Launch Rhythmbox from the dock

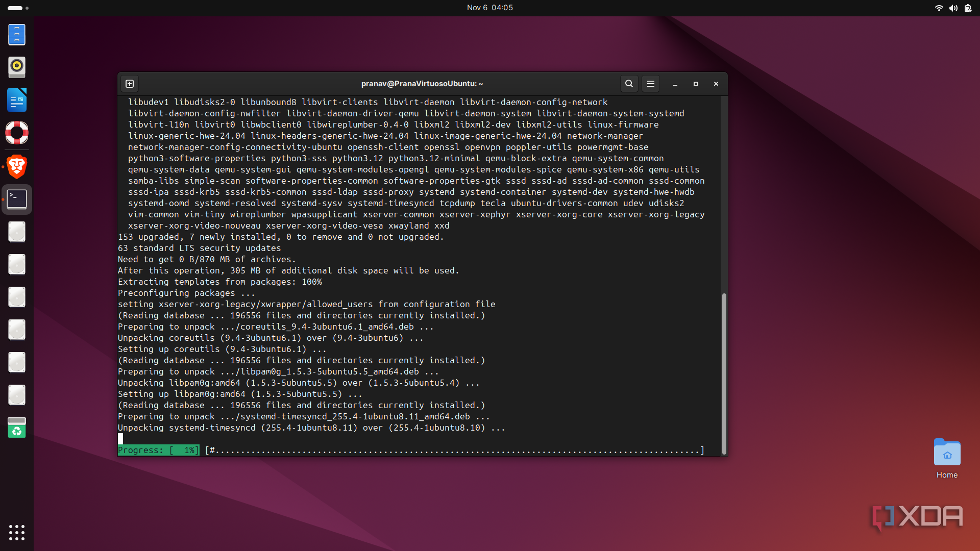coord(17,67)
